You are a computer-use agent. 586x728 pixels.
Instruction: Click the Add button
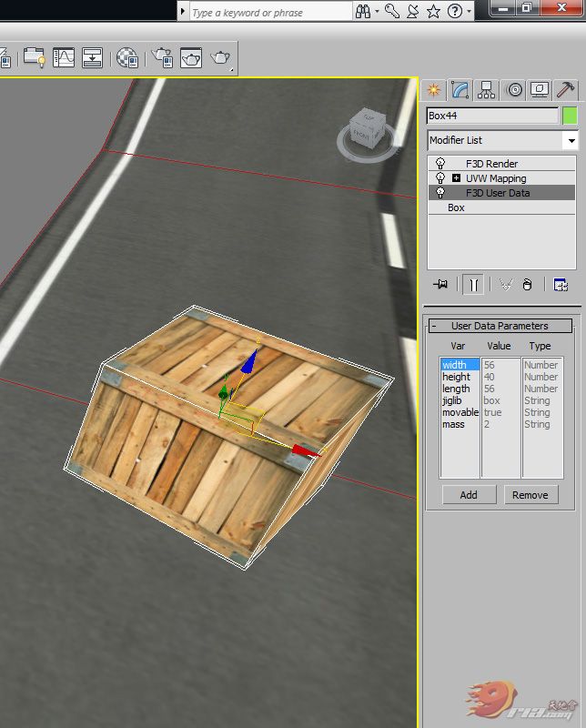(x=469, y=495)
